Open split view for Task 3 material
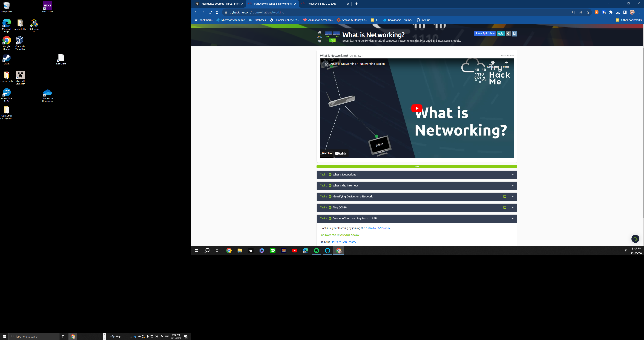The height and width of the screenshot is (340, 644). (505, 197)
